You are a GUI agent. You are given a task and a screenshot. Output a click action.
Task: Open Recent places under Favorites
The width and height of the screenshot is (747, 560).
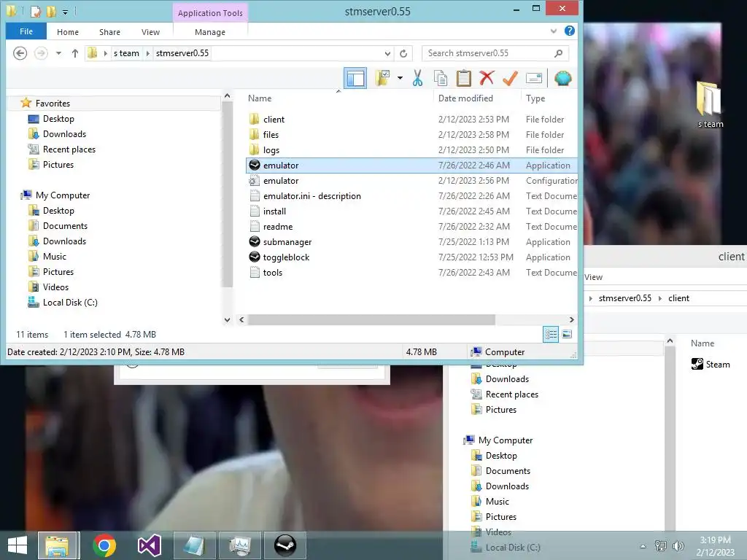pyautogui.click(x=69, y=149)
